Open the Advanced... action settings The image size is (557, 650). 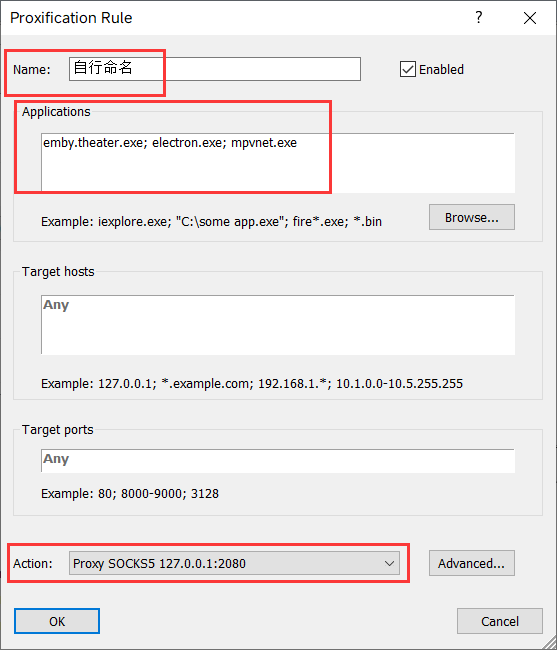[472, 563]
